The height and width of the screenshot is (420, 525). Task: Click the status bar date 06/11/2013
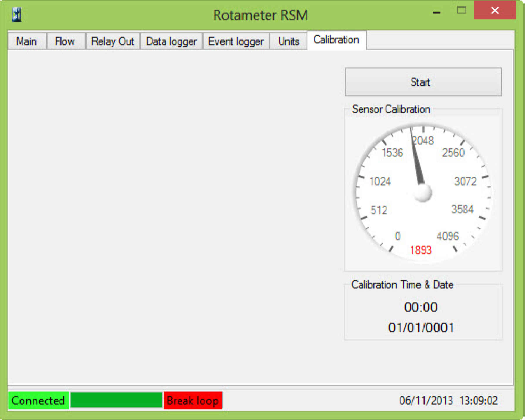coord(426,401)
